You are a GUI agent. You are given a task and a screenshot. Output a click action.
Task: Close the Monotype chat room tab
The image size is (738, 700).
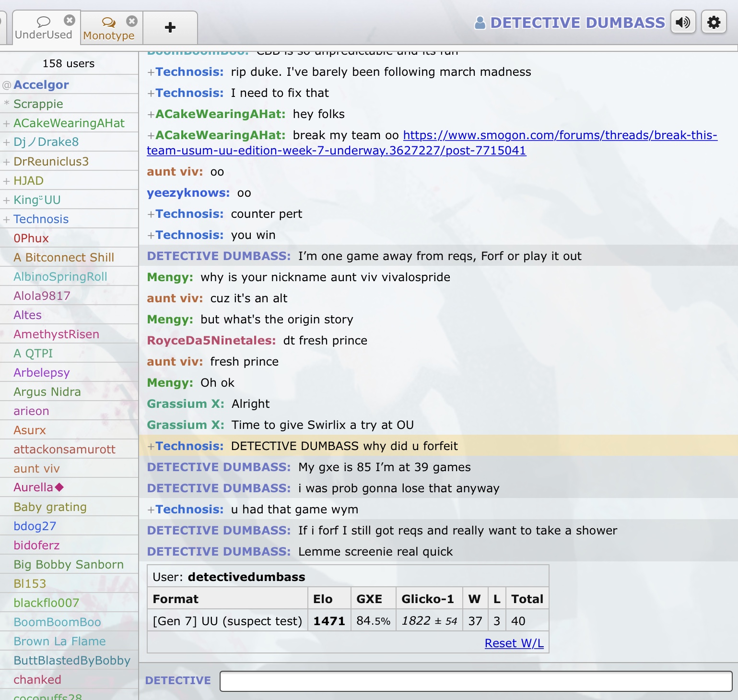coord(132,21)
